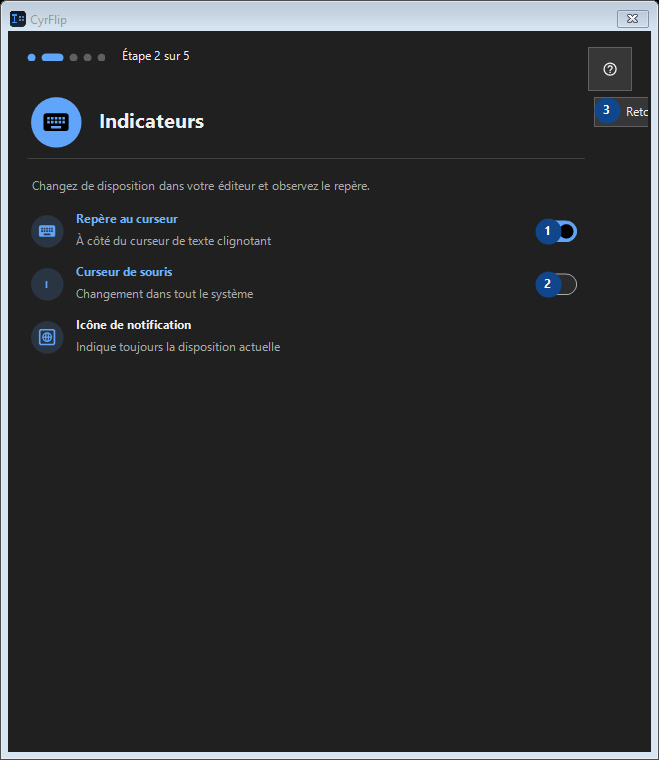Click the partially visible Retour button
This screenshot has width=659, height=760.
[x=621, y=112]
